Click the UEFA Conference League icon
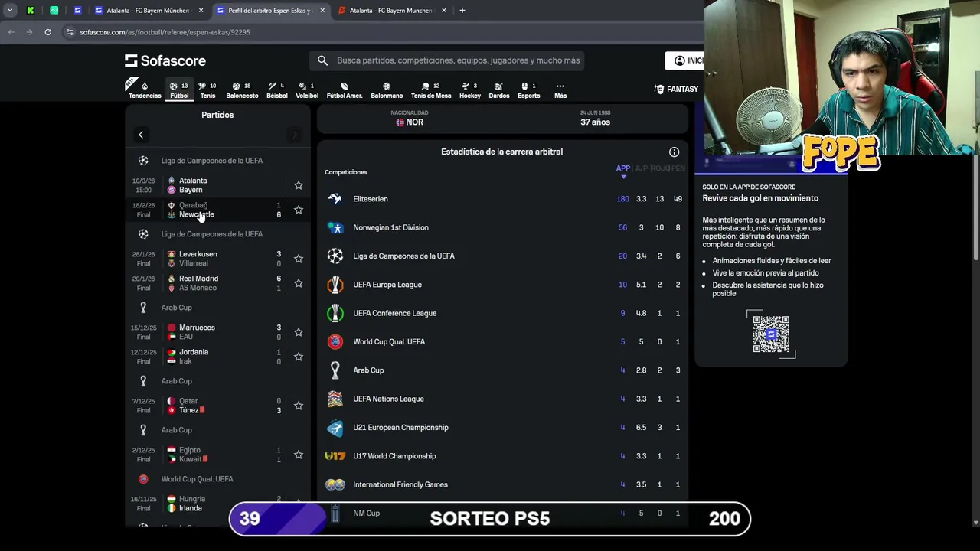The image size is (980, 551). (x=335, y=313)
